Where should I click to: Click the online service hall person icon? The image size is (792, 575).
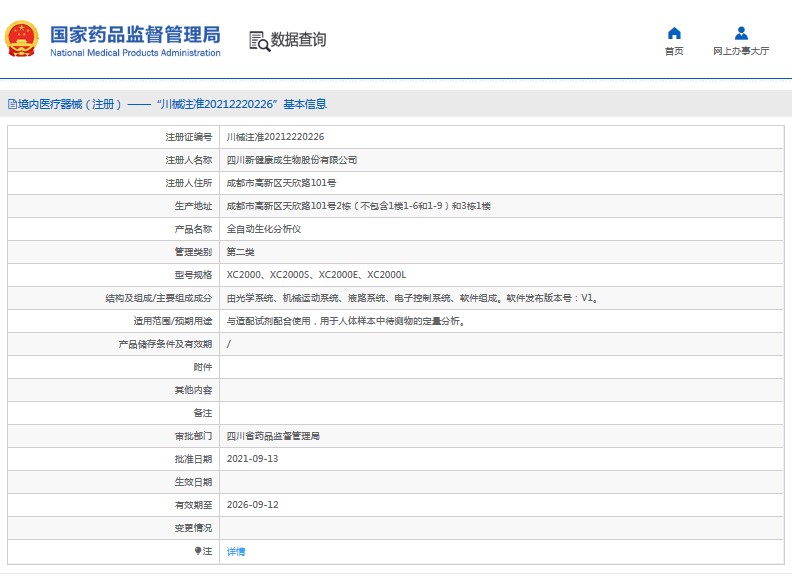[x=741, y=33]
